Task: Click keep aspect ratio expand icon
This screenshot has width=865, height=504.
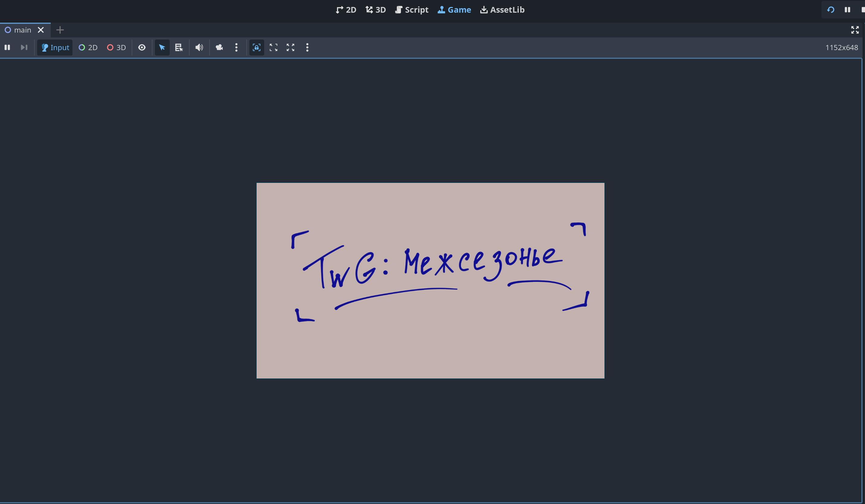Action: (x=273, y=47)
